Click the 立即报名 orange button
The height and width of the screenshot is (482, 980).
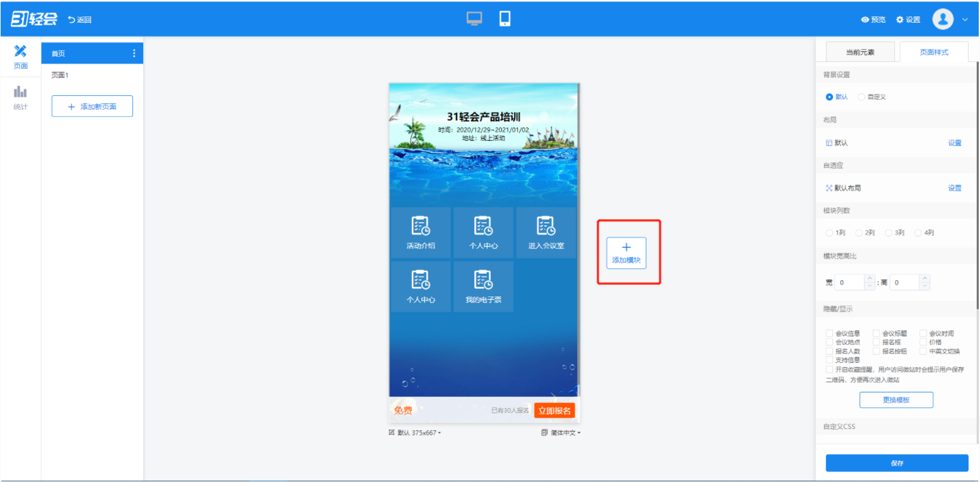554,411
